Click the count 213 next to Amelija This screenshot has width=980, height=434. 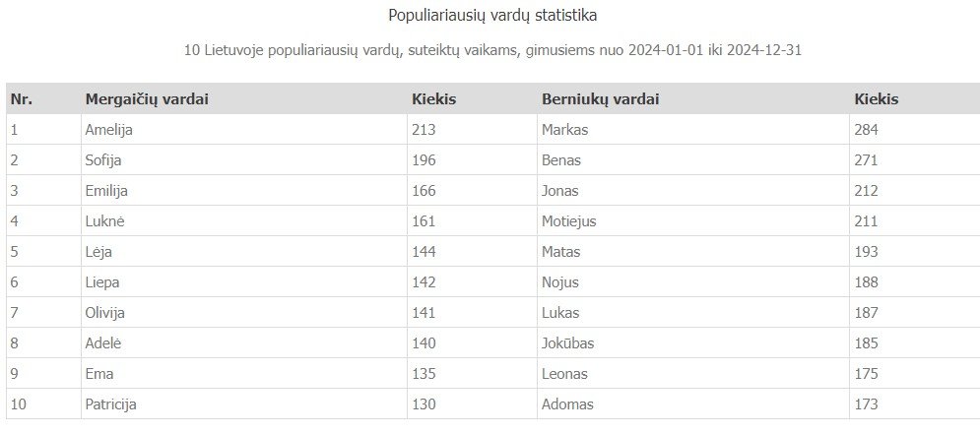(x=424, y=130)
